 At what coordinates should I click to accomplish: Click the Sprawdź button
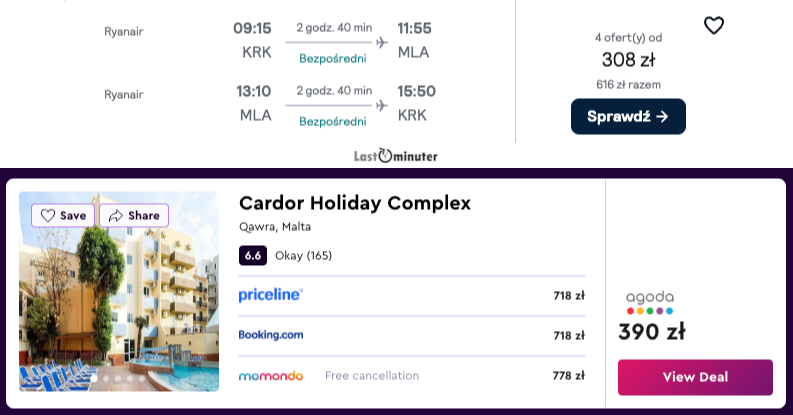click(x=628, y=117)
